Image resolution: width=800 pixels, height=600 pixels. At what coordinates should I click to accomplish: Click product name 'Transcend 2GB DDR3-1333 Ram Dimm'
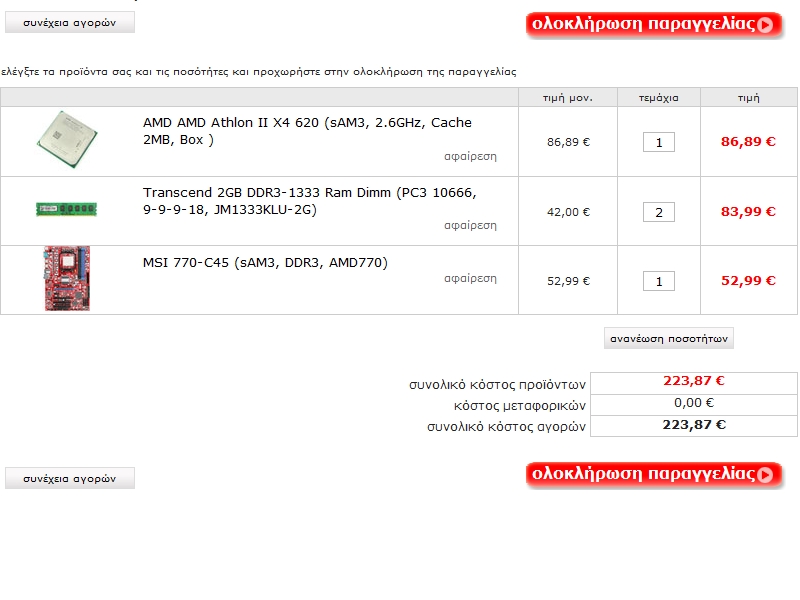point(310,201)
